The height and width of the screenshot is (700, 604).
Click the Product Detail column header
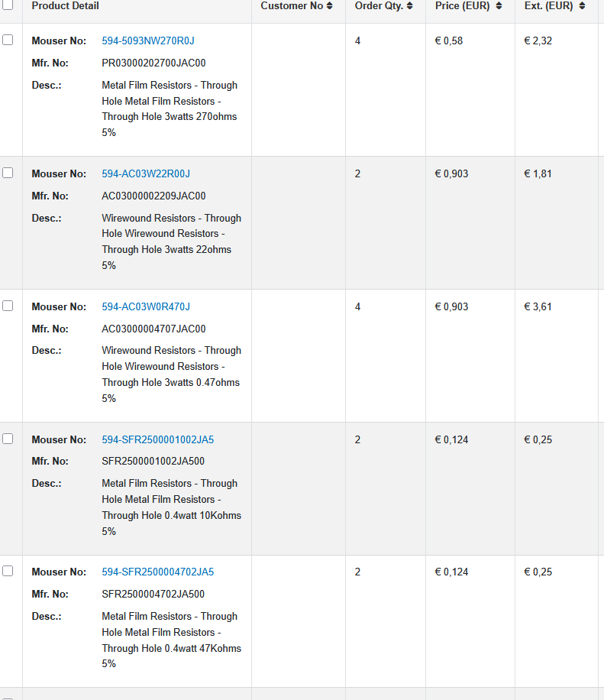coord(65,6)
